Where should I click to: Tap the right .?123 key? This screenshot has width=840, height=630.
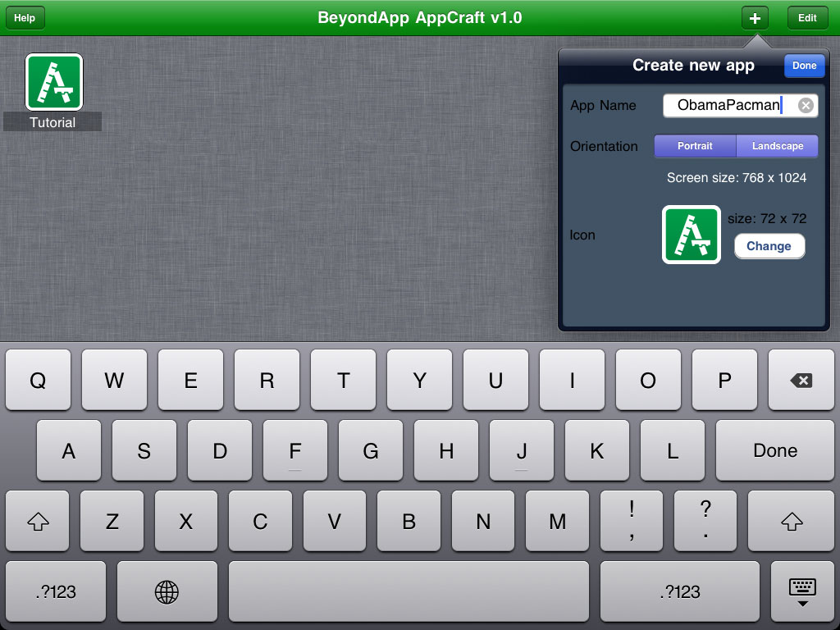tap(680, 592)
